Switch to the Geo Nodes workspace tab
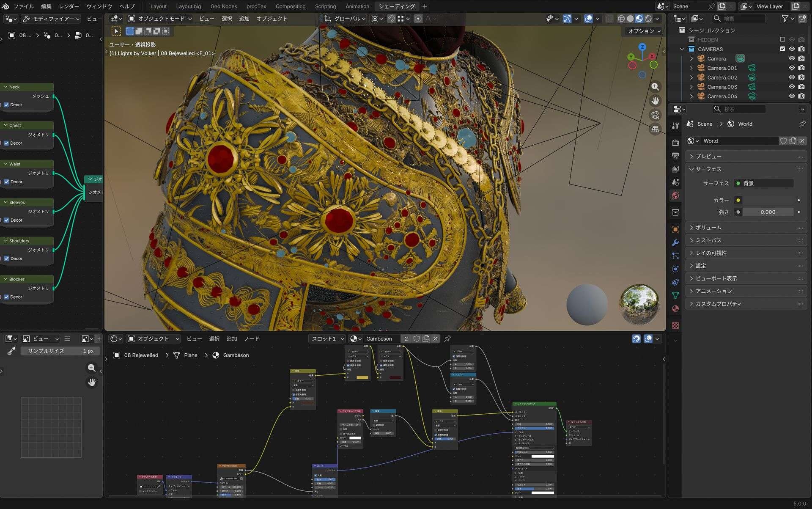Screen dimensions: 812x509 click(x=223, y=6)
